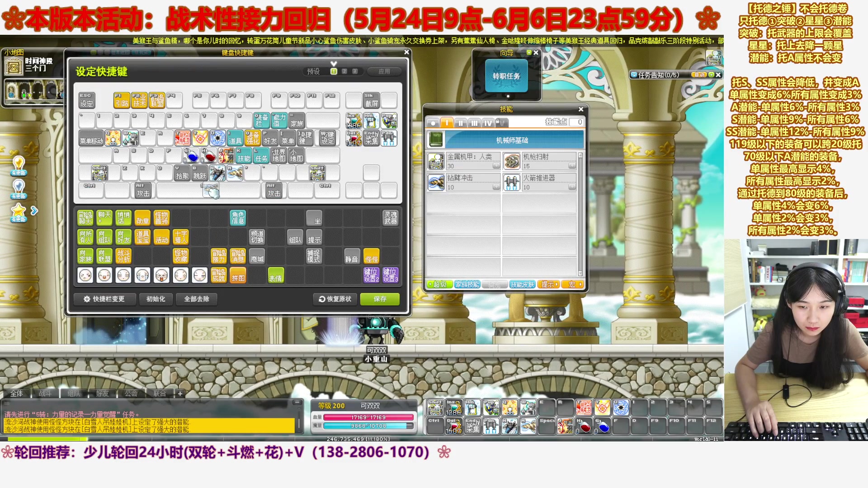Switch to the 好友 chat tab
The width and height of the screenshot is (868, 488).
pyautogui.click(x=102, y=394)
